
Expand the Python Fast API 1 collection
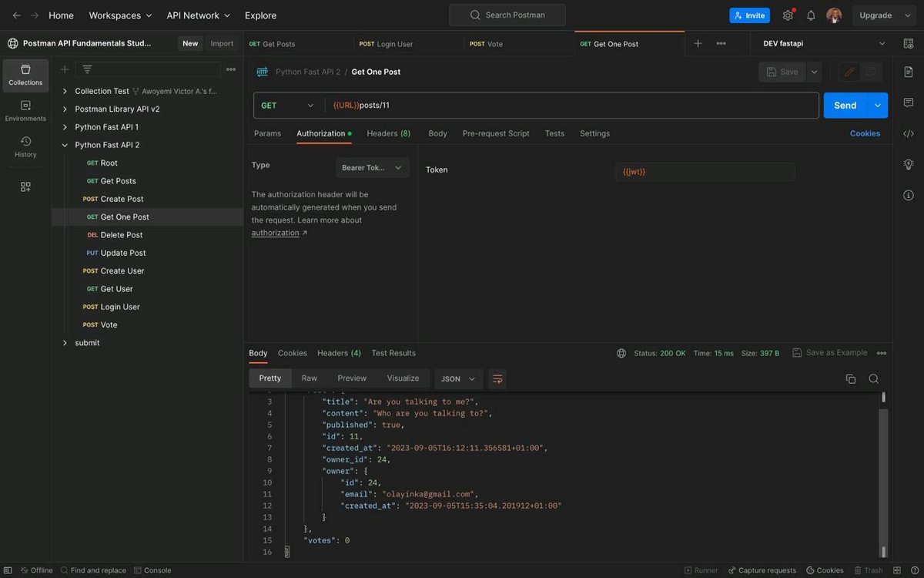pos(65,127)
